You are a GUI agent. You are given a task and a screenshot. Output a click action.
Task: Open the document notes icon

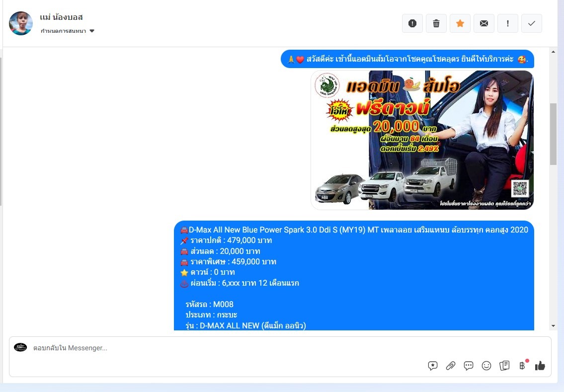(x=504, y=366)
